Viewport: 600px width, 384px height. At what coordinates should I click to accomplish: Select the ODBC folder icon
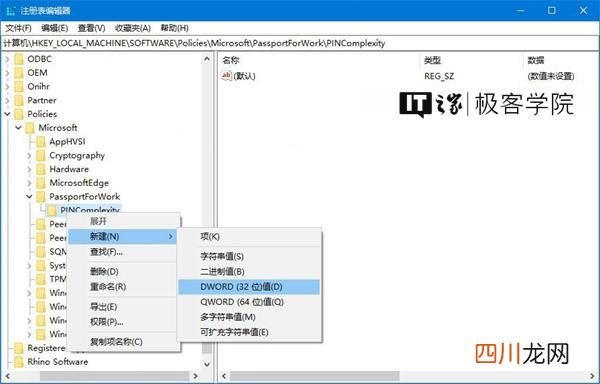click(x=19, y=59)
